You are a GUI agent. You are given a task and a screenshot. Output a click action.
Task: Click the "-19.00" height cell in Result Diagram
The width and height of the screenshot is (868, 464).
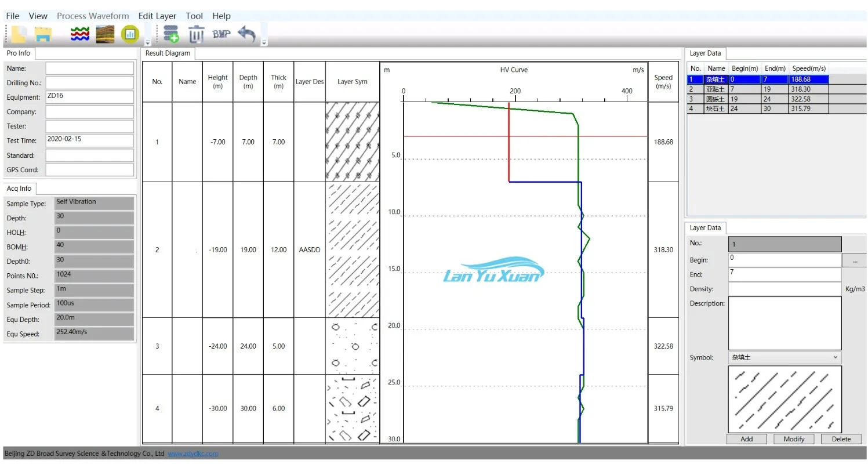218,250
